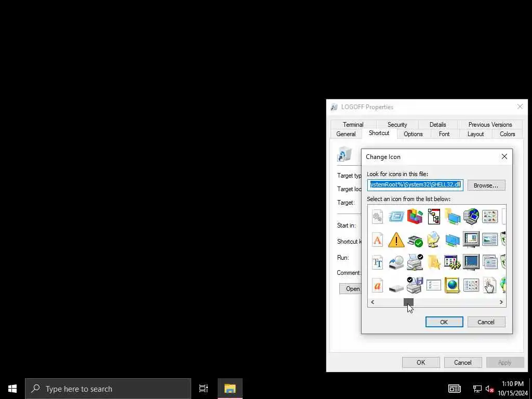The height and width of the screenshot is (399, 532).
Task: Select the gray disk drive icon
Action: click(x=396, y=288)
